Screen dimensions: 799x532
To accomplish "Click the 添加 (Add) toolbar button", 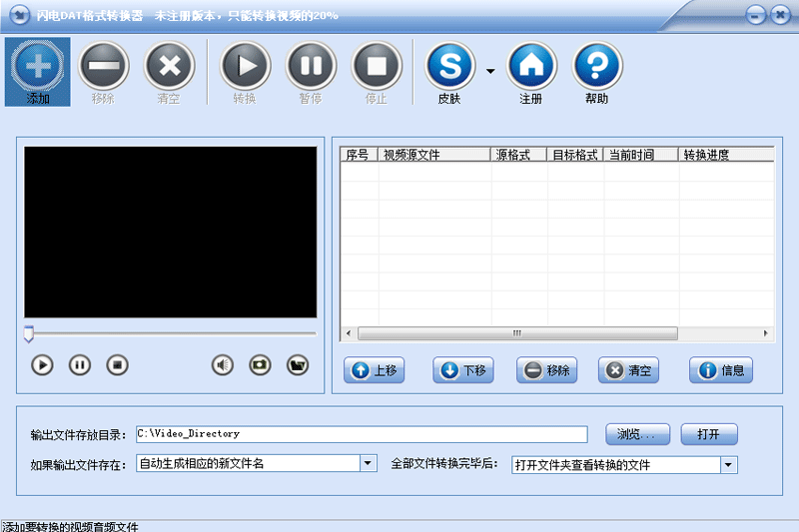I will 38,71.
